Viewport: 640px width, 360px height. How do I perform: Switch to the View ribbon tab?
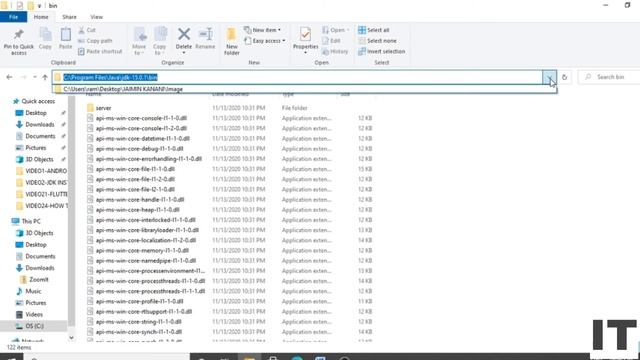pos(97,17)
